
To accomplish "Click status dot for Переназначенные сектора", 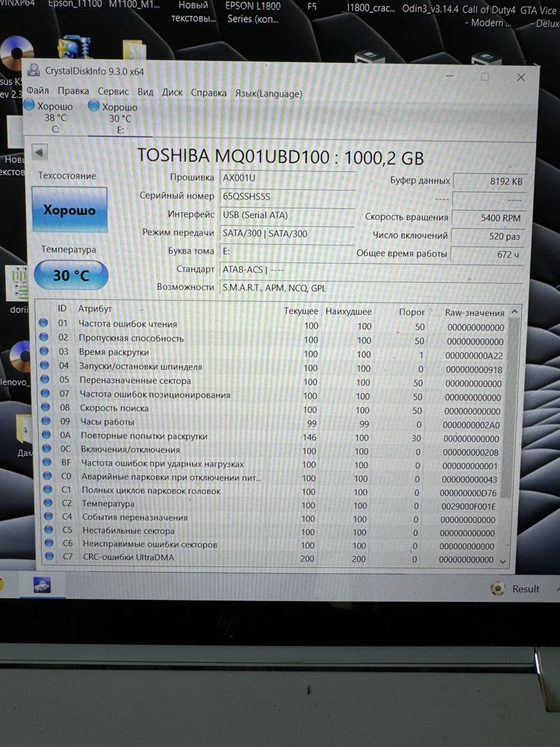I will coord(45,379).
